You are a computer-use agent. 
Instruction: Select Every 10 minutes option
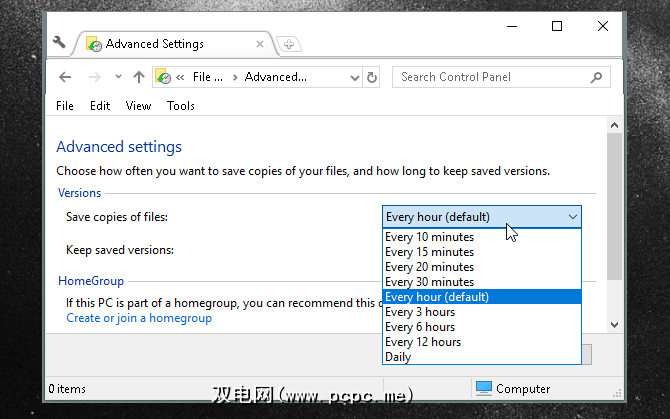pos(430,237)
